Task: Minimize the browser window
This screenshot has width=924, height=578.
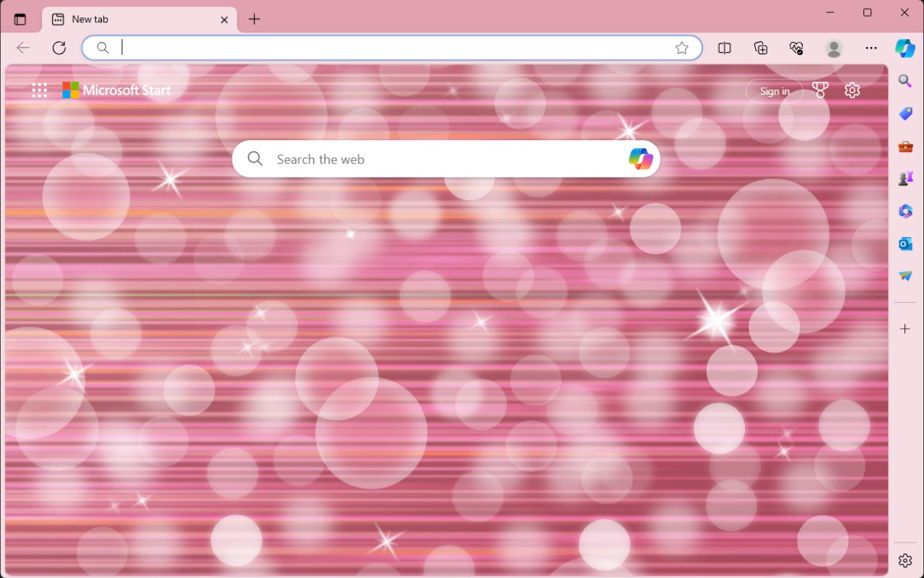Action: coord(831,12)
